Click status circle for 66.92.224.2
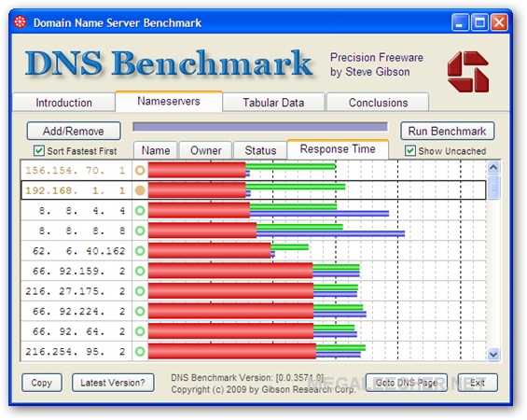This screenshot has height=420, width=527. (x=140, y=312)
